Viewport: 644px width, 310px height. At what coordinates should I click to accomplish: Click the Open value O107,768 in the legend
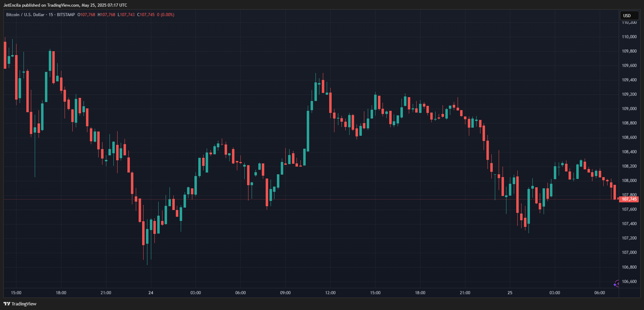point(86,15)
